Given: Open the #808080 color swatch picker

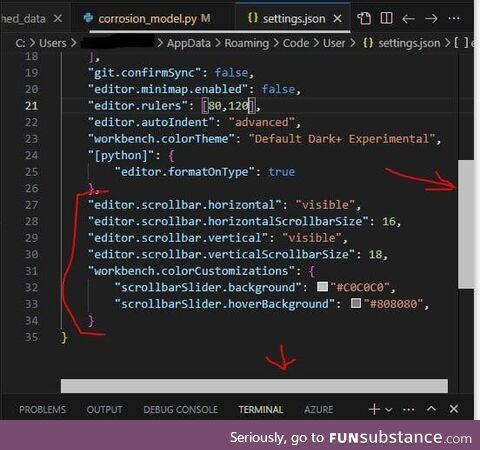Looking at the screenshot, I should [x=356, y=303].
